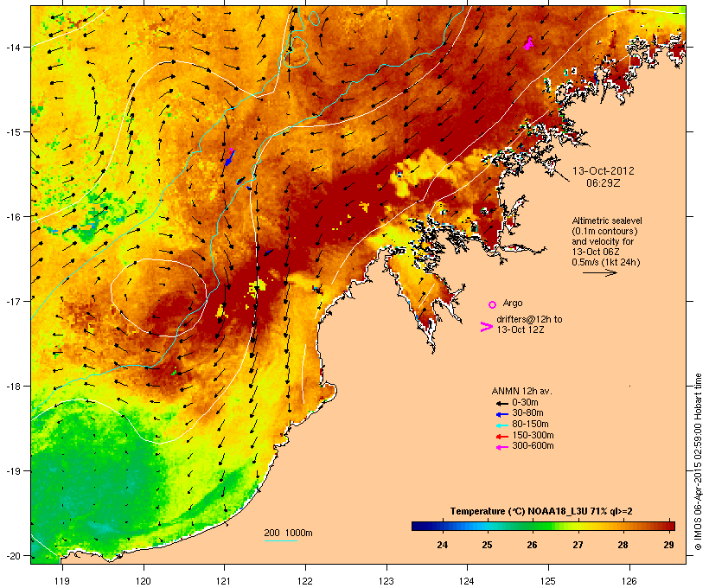This screenshot has height=588, width=709.
Task: Click the longitude axis label 125
Action: click(x=548, y=581)
